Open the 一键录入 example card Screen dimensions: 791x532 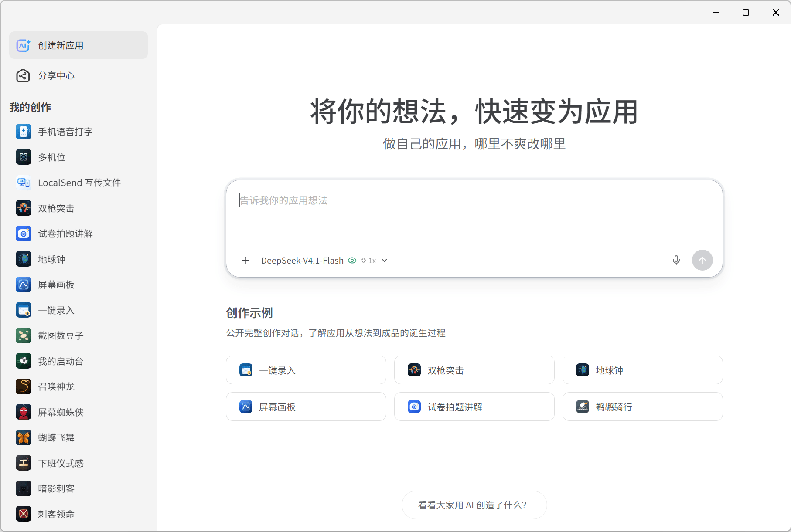pos(306,370)
